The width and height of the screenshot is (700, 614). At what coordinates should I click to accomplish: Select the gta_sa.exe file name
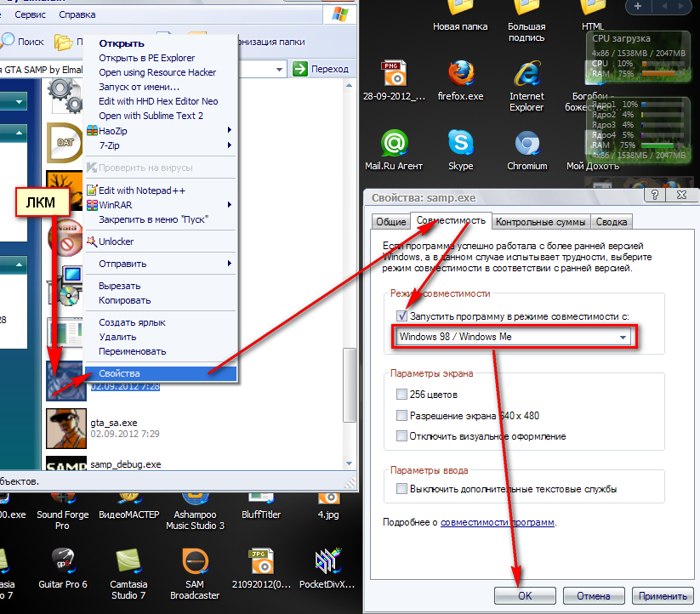click(114, 423)
